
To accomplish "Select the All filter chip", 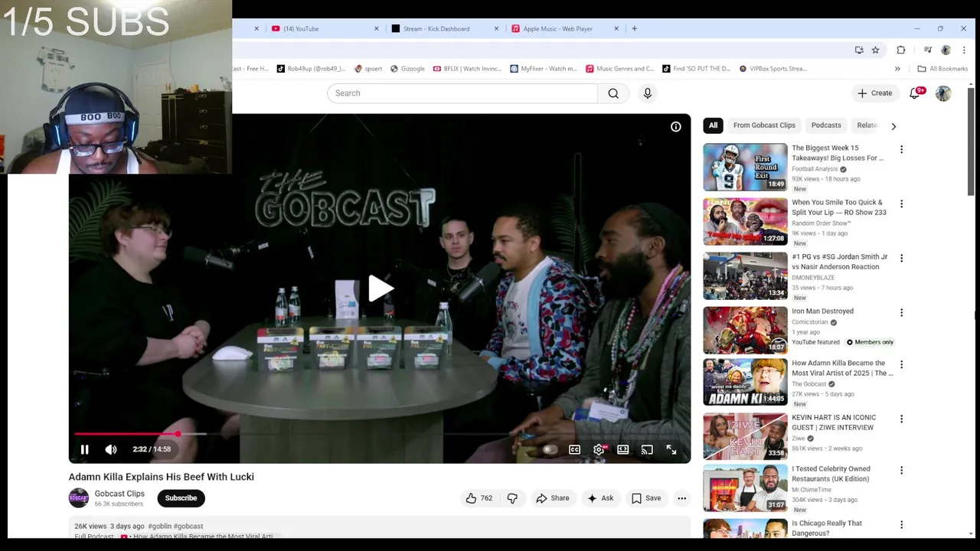I will [713, 126].
